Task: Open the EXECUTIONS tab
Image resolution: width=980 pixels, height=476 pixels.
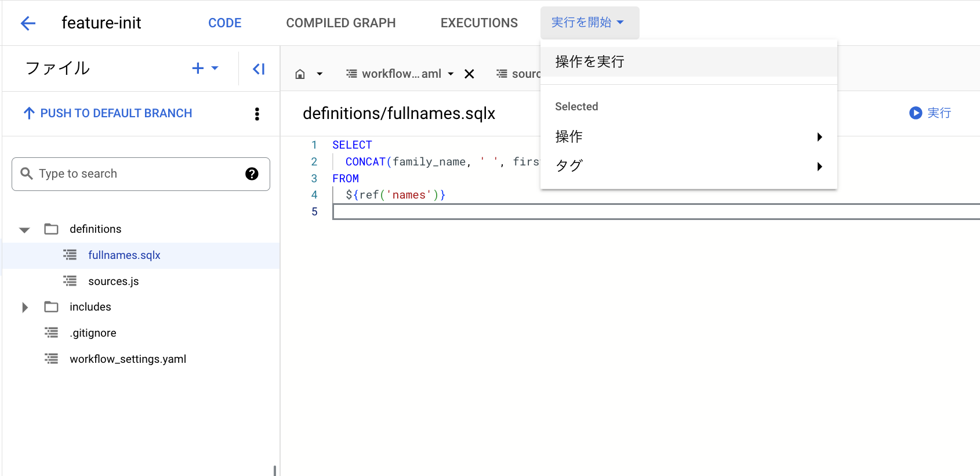Action: tap(479, 23)
